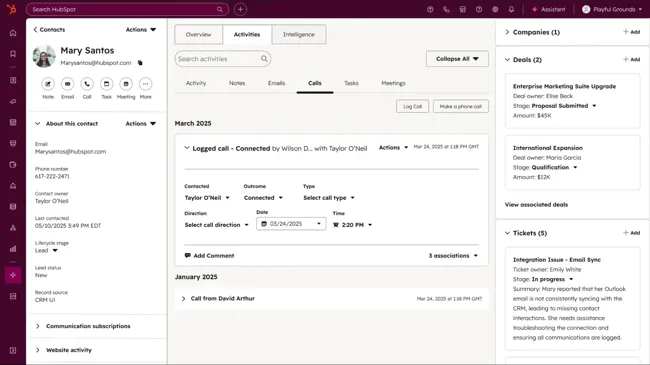Viewport: 650px width, 365px height.
Task: Click the plus create button beside search
Action: click(240, 9)
